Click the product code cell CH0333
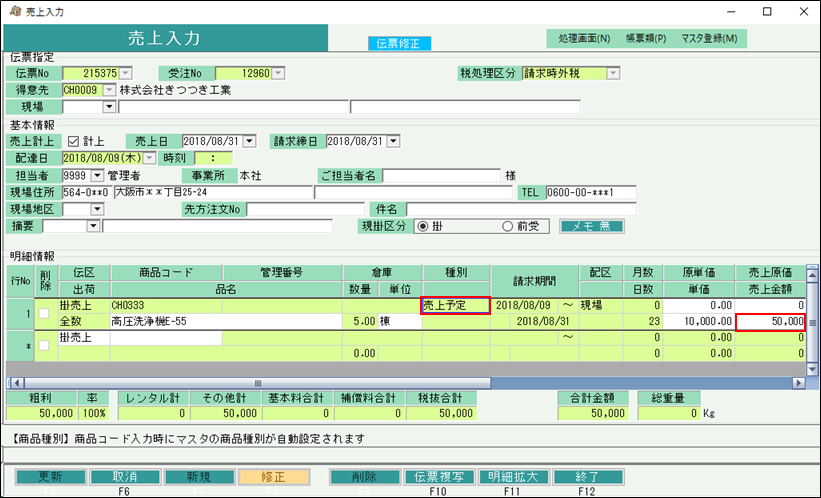 click(x=167, y=305)
